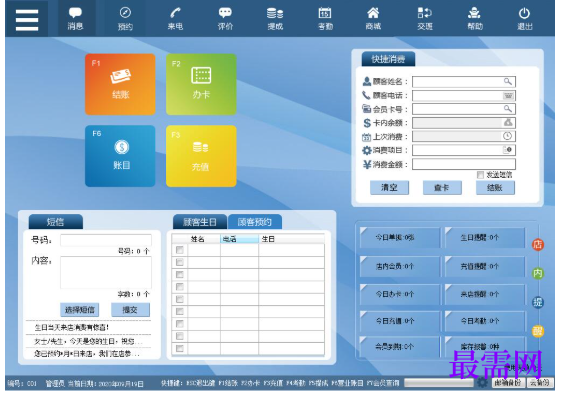This screenshot has width=561, height=396.
Task: Click the 云备份 button
Action: coord(540,383)
